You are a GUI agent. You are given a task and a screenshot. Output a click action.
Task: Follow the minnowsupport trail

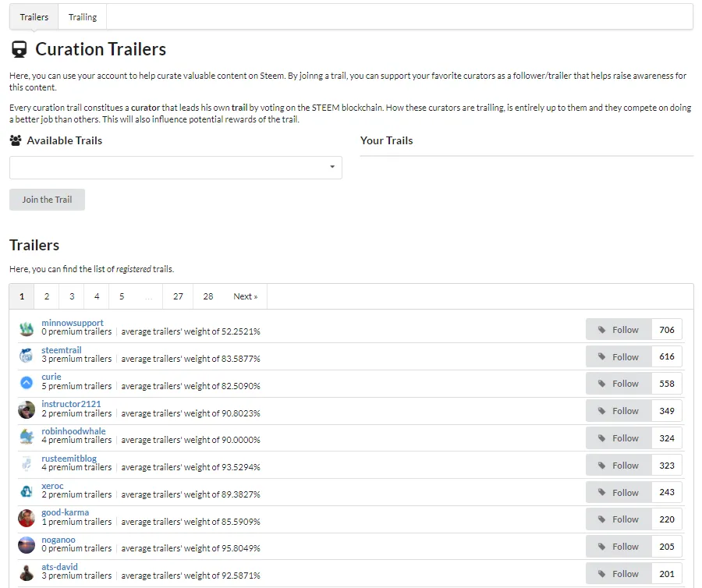point(619,330)
